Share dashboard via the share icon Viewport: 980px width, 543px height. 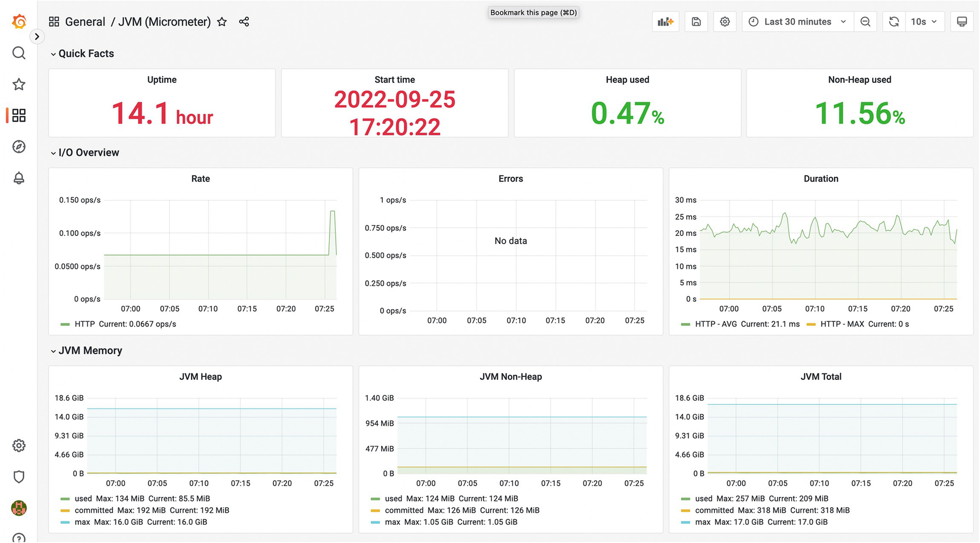(244, 22)
